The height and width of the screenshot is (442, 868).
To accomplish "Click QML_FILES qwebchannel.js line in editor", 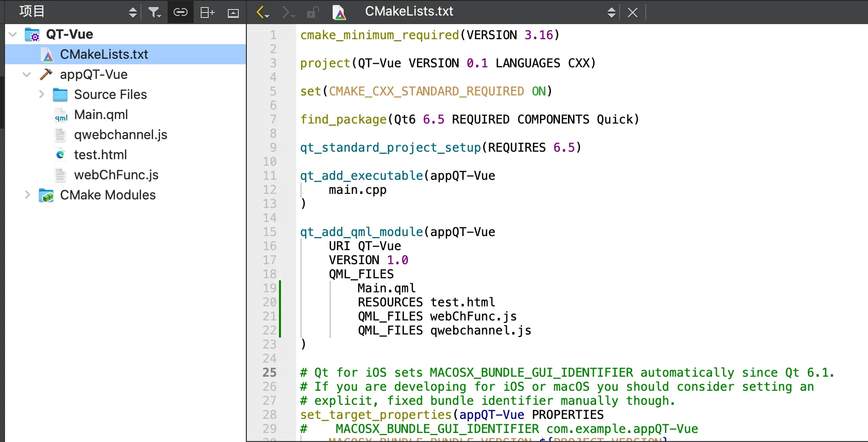I will click(x=445, y=330).
